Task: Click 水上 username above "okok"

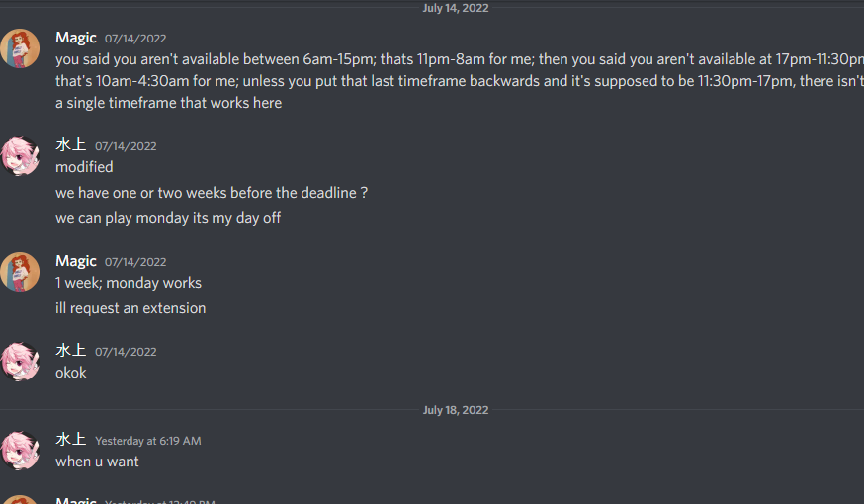Action: 71,350
